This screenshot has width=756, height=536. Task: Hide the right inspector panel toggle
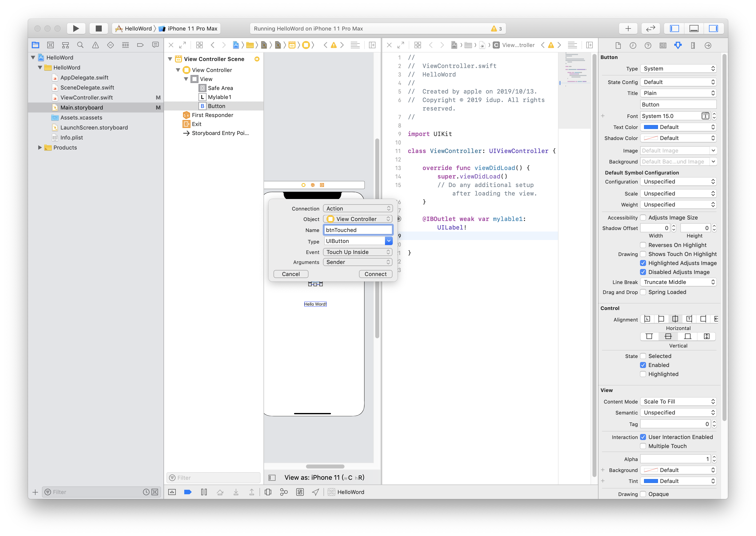[x=713, y=28]
